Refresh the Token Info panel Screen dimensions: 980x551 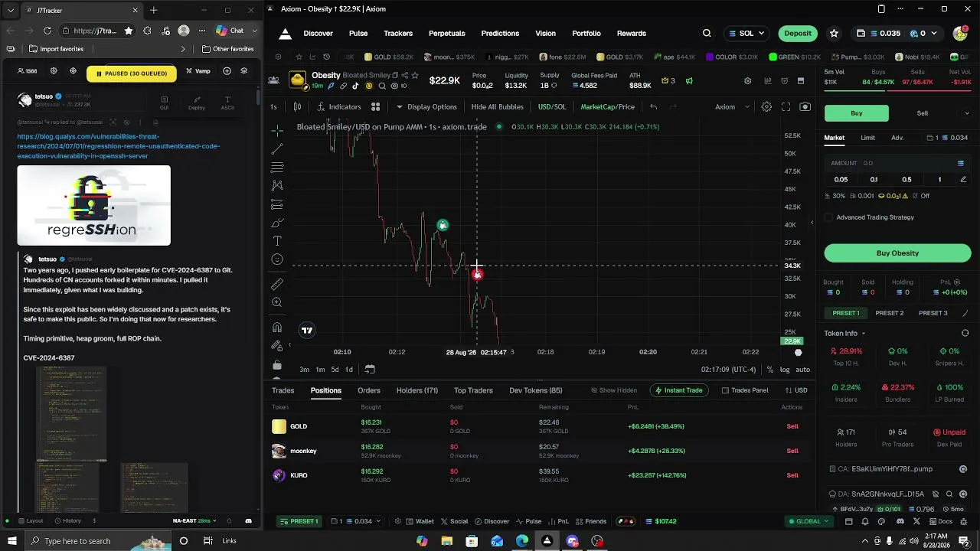pyautogui.click(x=965, y=334)
